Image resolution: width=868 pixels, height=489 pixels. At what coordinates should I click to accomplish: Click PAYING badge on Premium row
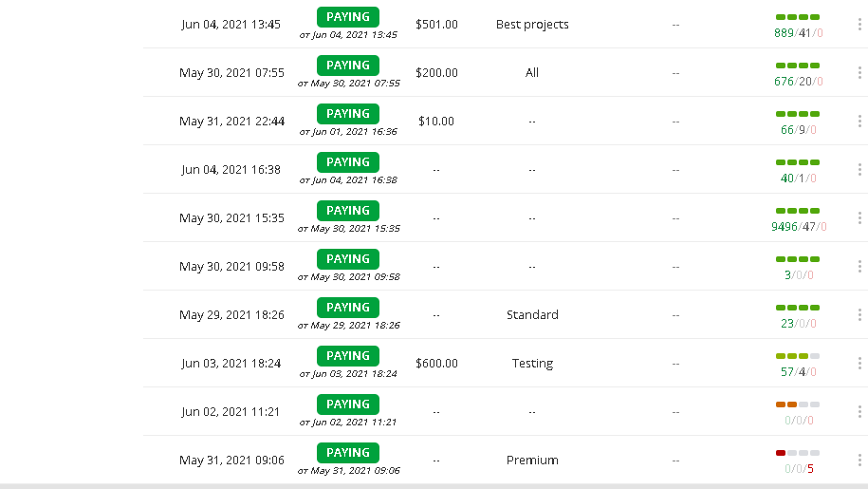pyautogui.click(x=348, y=453)
